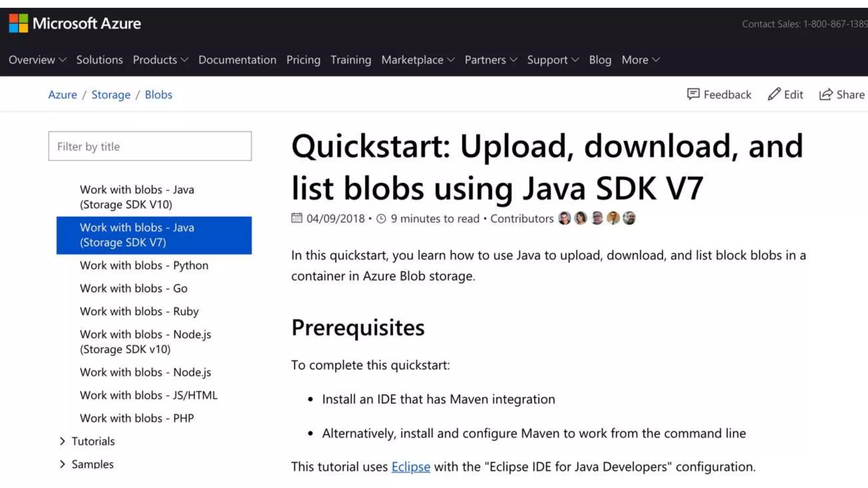Expand the Samples section
Image resolution: width=868 pixels, height=488 pixels.
pos(62,464)
